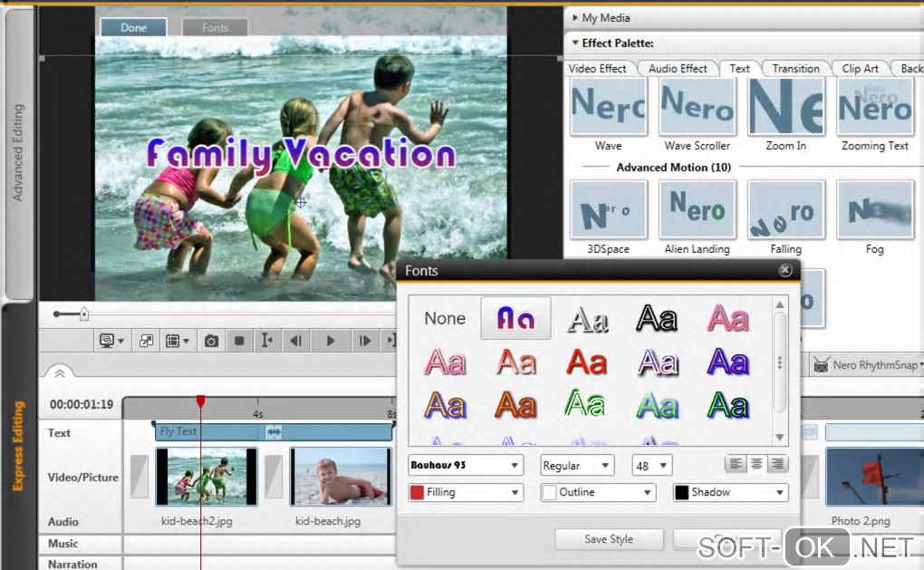Viewport: 924px width, 570px height.
Task: Select the highlighted purple Bauhaus style preset
Action: point(515,318)
